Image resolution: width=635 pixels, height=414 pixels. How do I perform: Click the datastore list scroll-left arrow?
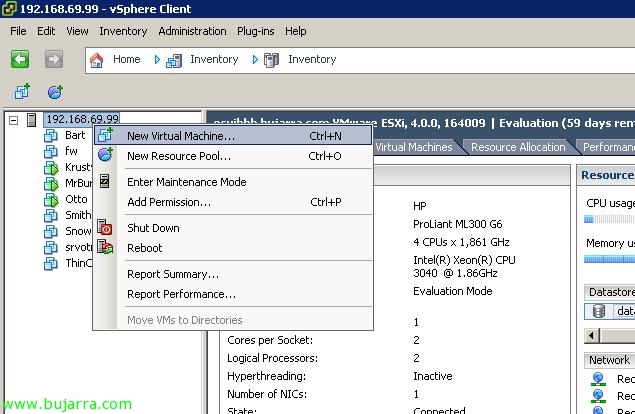pyautogui.click(x=592, y=336)
